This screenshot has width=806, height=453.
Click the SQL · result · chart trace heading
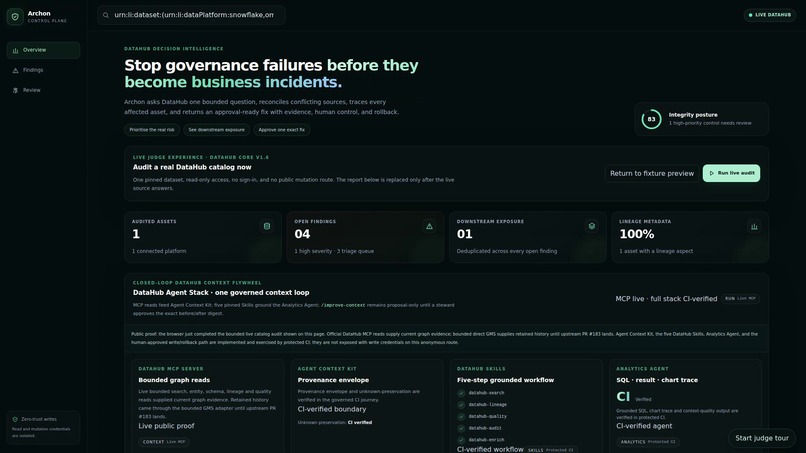pos(657,380)
